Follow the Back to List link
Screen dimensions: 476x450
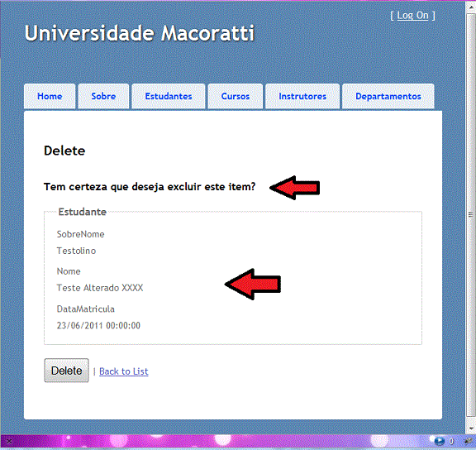pos(124,371)
